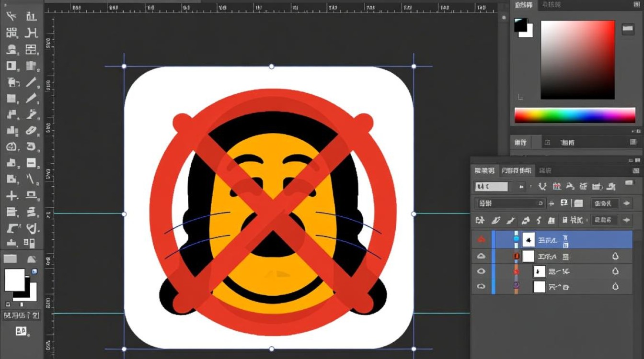Image resolution: width=644 pixels, height=359 pixels.
Task: Click the Y-shaped filter icon in layers panel
Action: coord(543,187)
